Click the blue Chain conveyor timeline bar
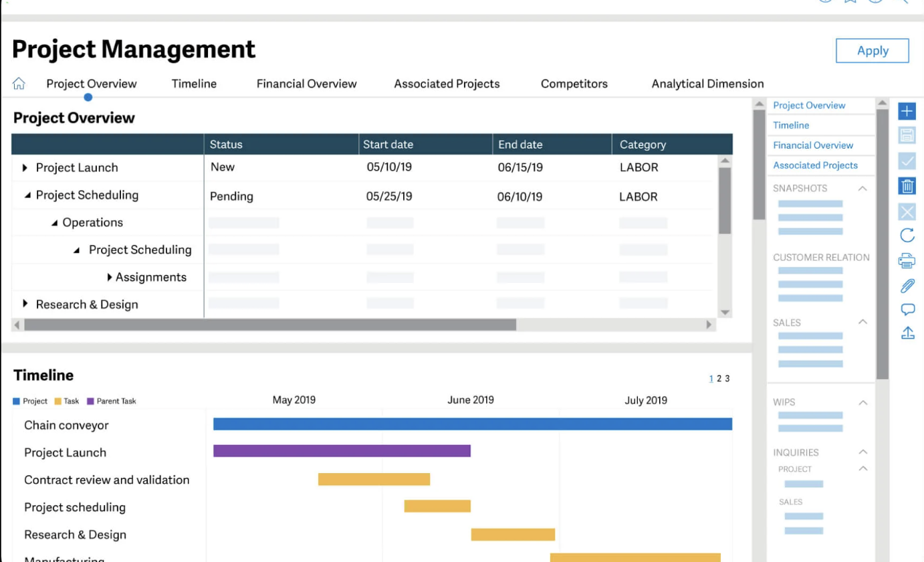The height and width of the screenshot is (562, 924). [x=472, y=424]
